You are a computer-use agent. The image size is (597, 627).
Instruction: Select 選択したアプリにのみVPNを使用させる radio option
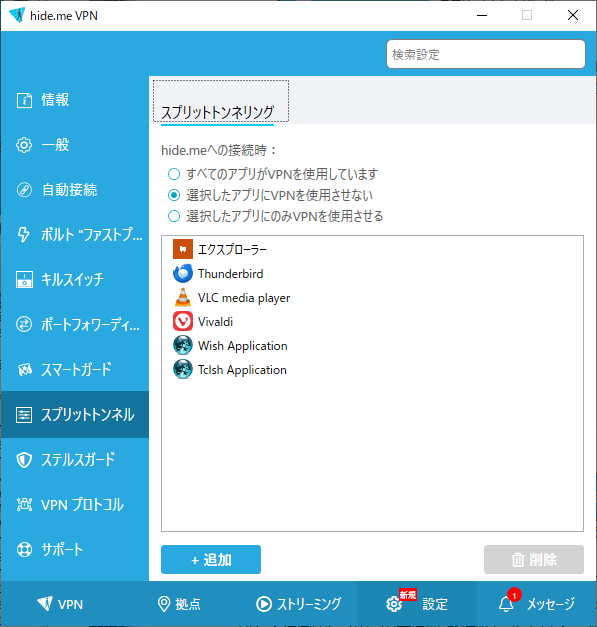point(174,216)
